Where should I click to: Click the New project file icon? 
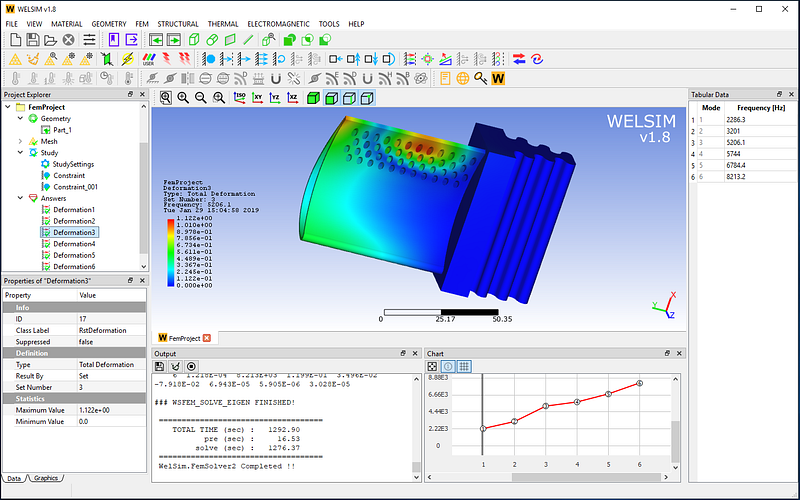(16, 40)
